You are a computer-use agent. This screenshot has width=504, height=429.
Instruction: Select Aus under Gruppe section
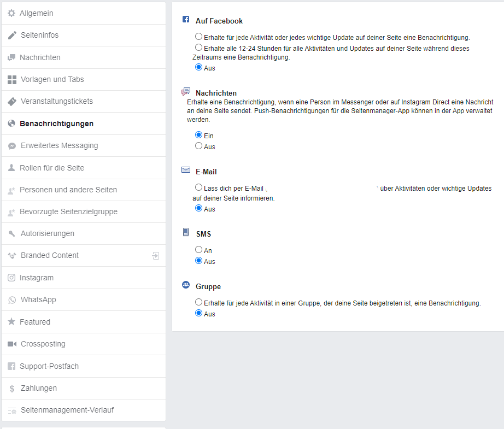198,313
